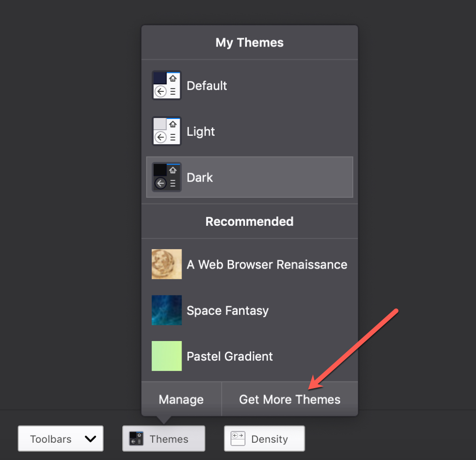Open Get More Themes

click(x=290, y=399)
